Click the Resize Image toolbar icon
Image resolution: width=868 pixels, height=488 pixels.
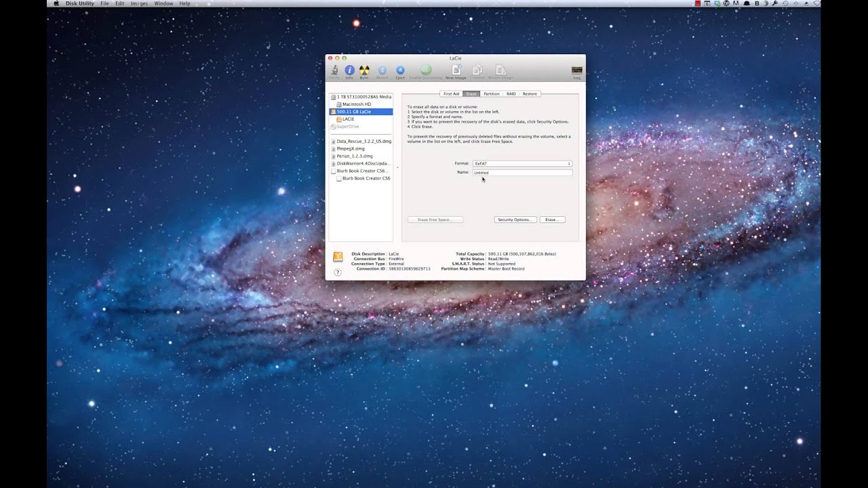(x=500, y=70)
